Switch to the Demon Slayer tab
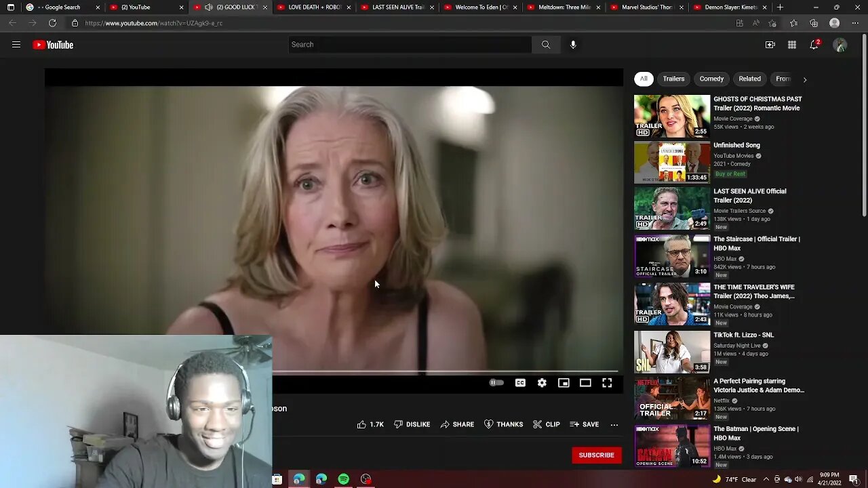 [730, 7]
